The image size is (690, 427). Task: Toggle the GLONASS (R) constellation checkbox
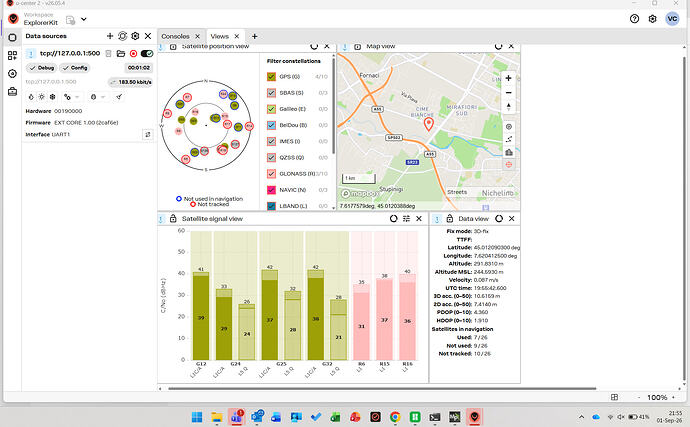[272, 173]
